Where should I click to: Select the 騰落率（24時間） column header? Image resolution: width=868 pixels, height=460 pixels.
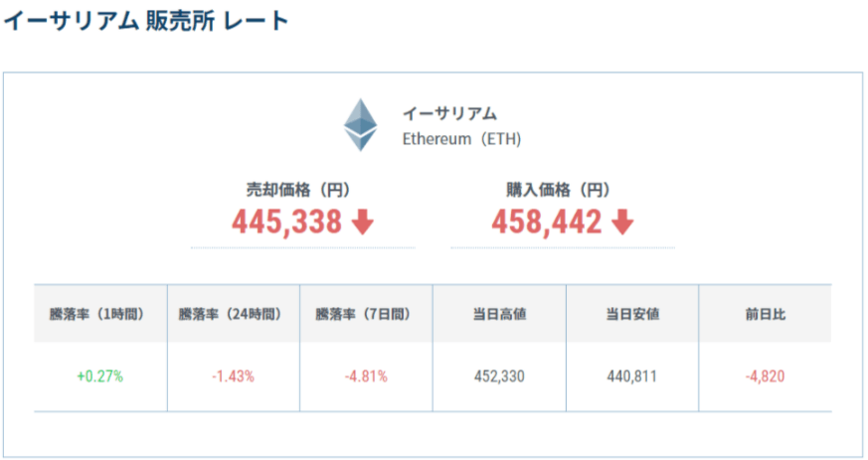coord(233,314)
